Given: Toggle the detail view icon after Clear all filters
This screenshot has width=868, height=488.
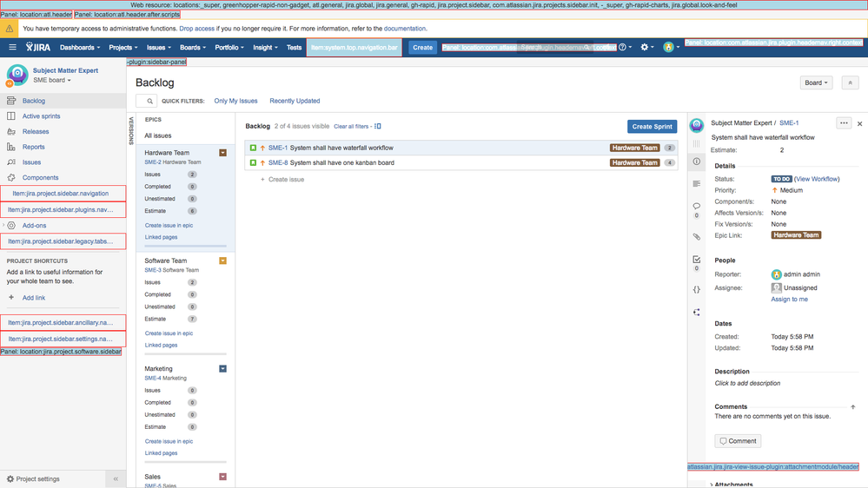Looking at the screenshot, I should point(378,126).
